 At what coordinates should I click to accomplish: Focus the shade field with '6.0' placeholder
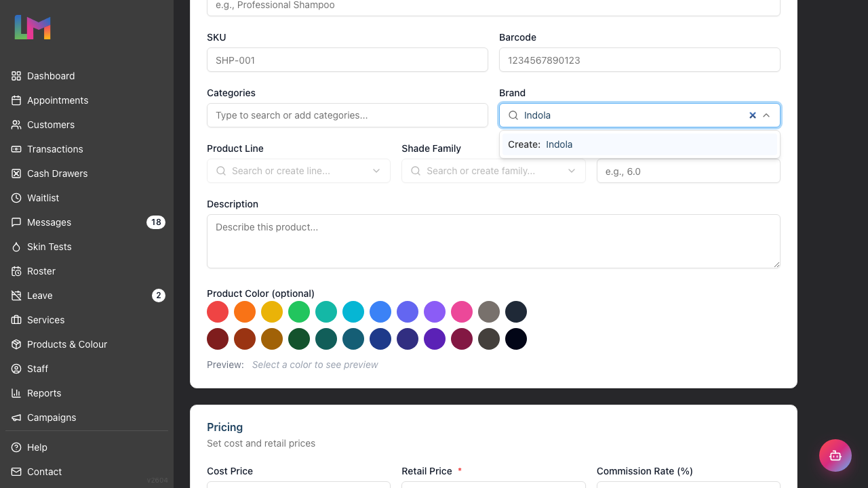(x=688, y=171)
